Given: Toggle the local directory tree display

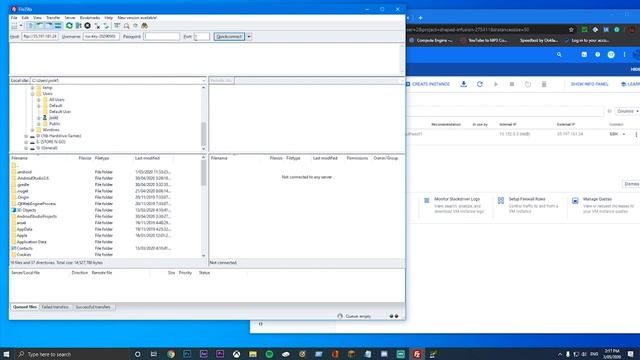Looking at the screenshot, I should [40, 26].
